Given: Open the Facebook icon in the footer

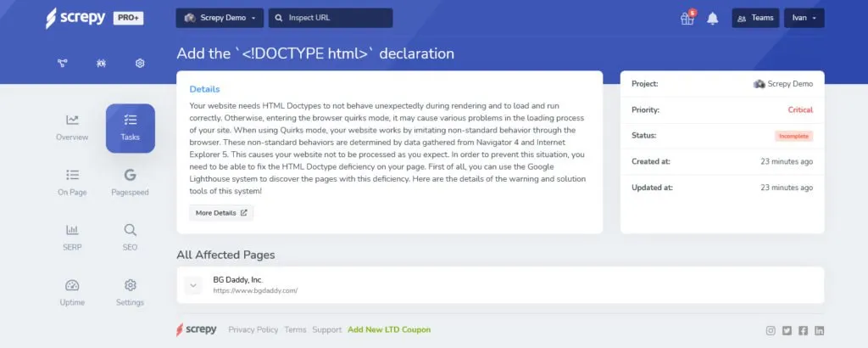Looking at the screenshot, I should [x=804, y=331].
